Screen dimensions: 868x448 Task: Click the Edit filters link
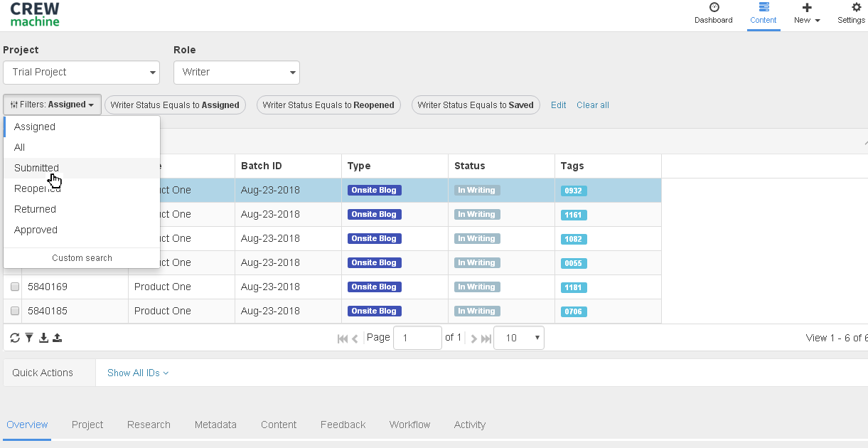559,105
